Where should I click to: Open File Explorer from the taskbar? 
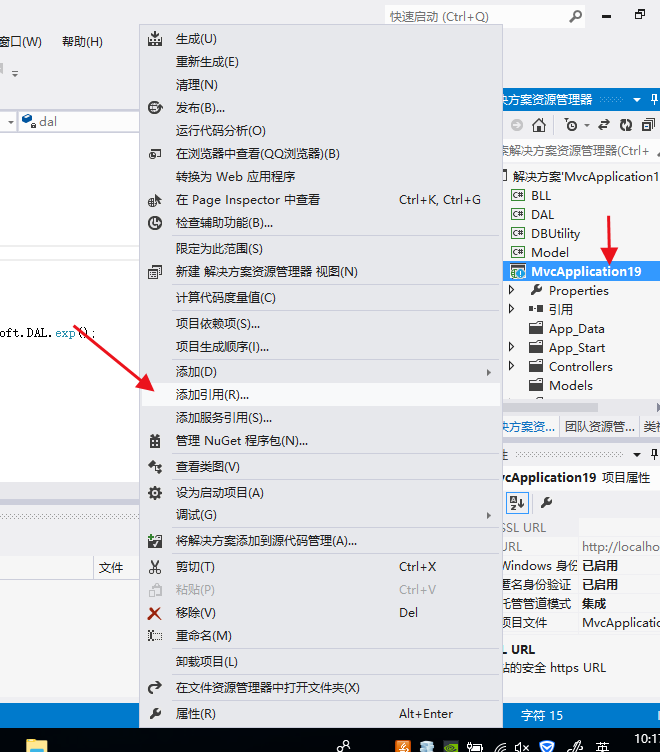(x=37, y=746)
